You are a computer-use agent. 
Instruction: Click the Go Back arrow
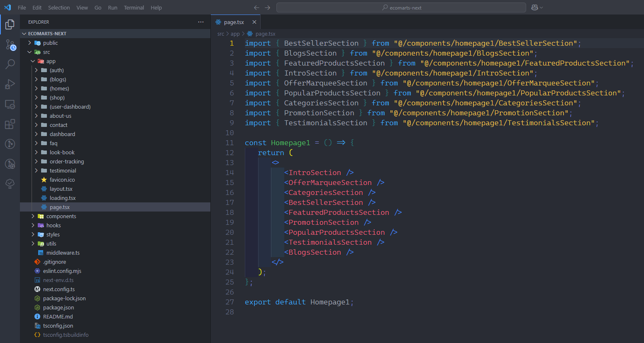(256, 7)
